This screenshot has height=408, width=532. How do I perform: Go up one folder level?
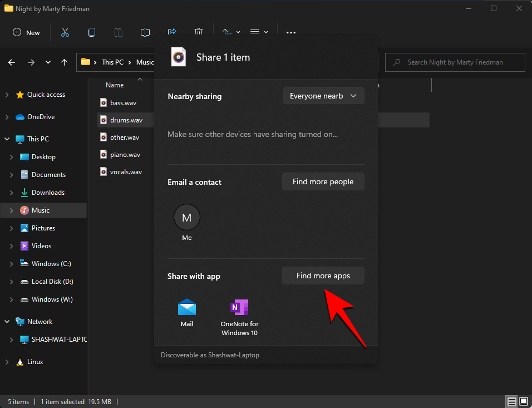[x=64, y=62]
